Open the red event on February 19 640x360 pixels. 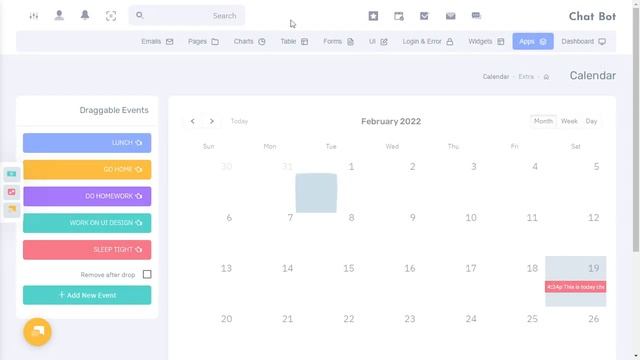(576, 287)
